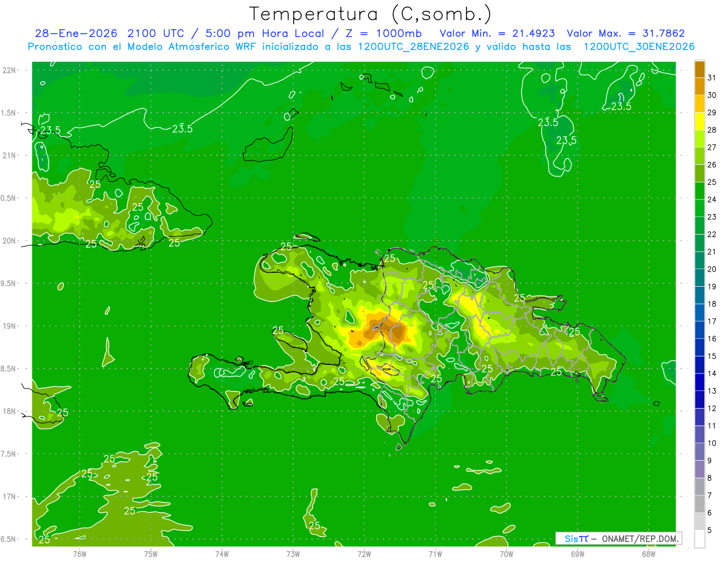Pick the teal legend swatch between 19 and 20
The height and width of the screenshot is (562, 728).
coord(699,277)
